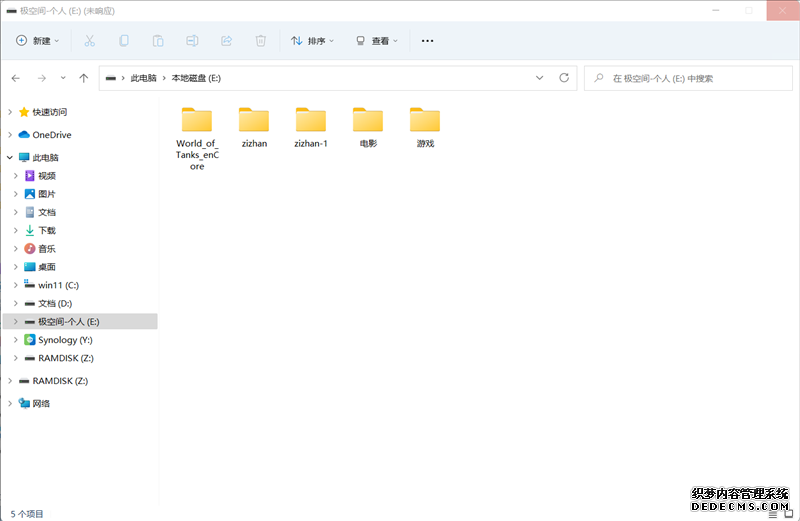The height and width of the screenshot is (521, 800).
Task: Select the 游戏 folder
Action: [x=425, y=128]
